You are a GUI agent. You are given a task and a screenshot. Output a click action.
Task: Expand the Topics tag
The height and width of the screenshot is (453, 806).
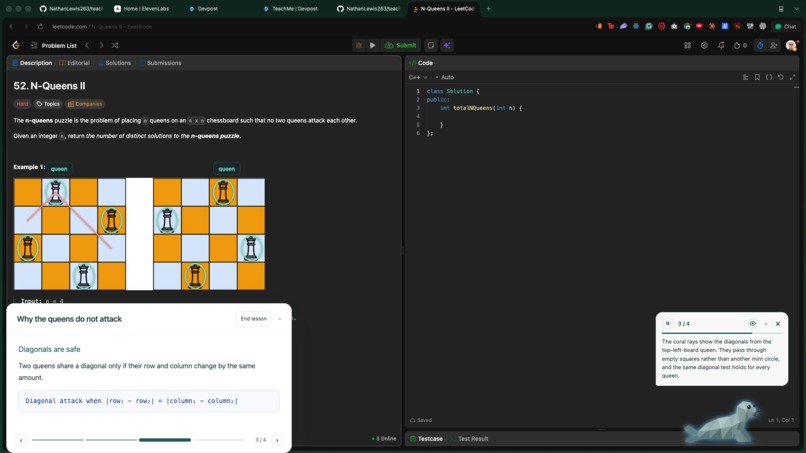pyautogui.click(x=48, y=104)
